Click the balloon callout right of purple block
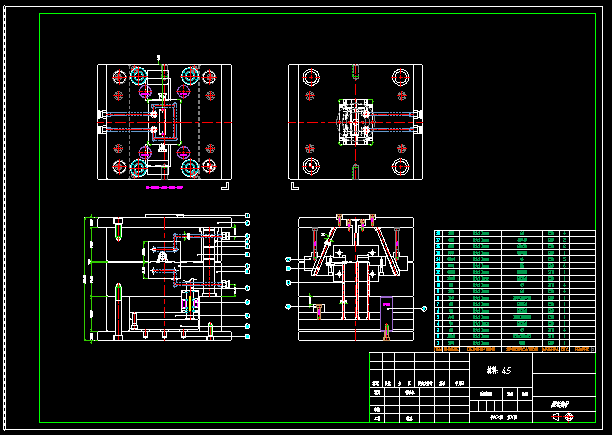 pos(424,309)
